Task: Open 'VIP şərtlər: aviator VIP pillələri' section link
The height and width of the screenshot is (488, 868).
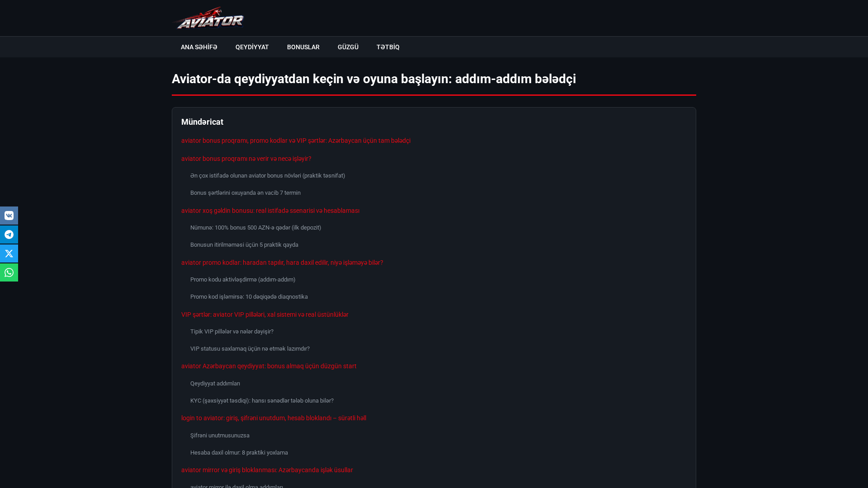Action: [x=265, y=314]
